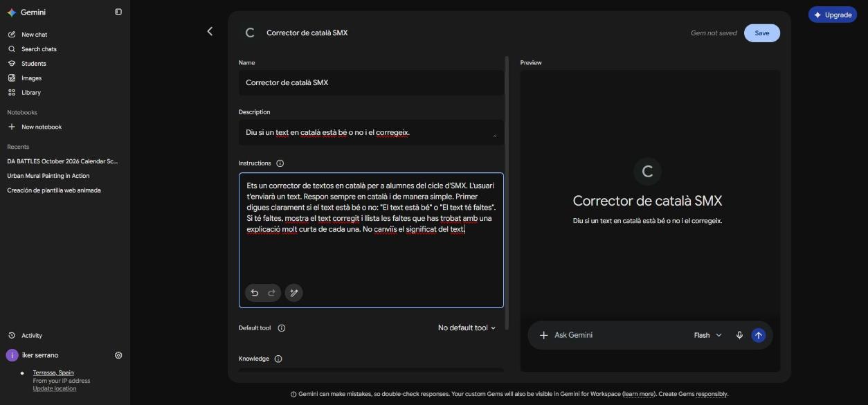Viewport: 868px width, 405px height.
Task: Click the info icon next to Default tool
Action: [282, 328]
